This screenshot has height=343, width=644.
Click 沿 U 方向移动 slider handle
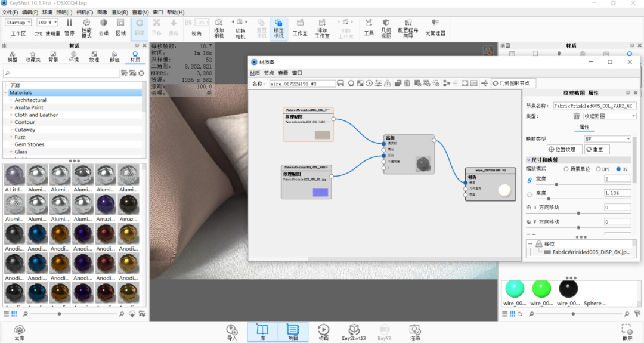(x=578, y=213)
